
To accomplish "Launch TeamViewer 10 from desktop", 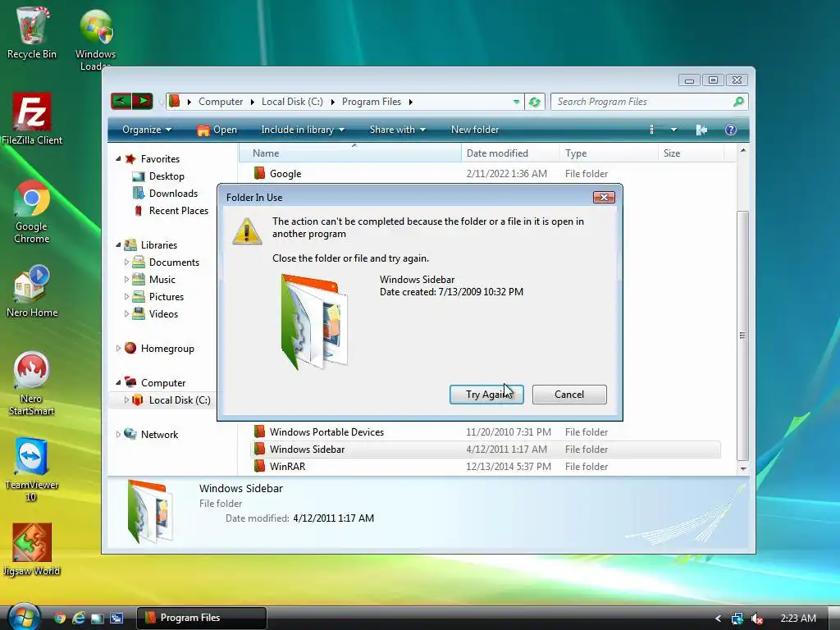I will (32, 470).
